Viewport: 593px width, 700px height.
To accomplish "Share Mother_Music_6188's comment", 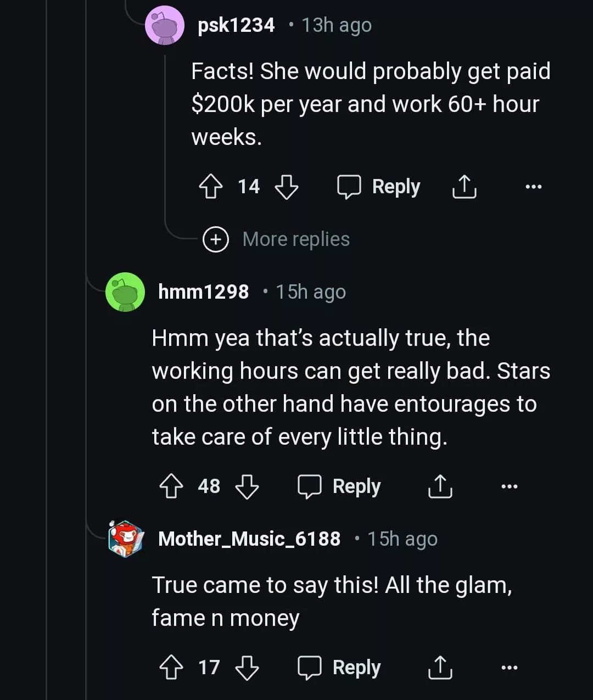I will coord(440,668).
